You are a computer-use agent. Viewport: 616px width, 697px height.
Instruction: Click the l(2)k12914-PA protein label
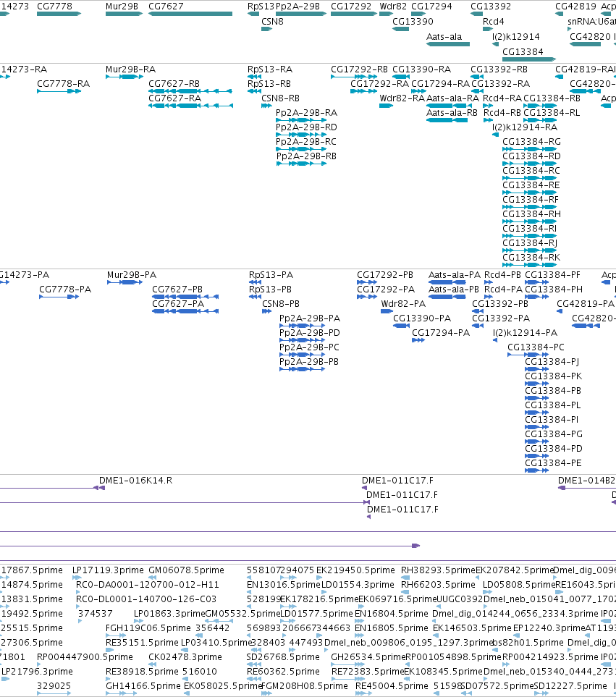click(525, 332)
